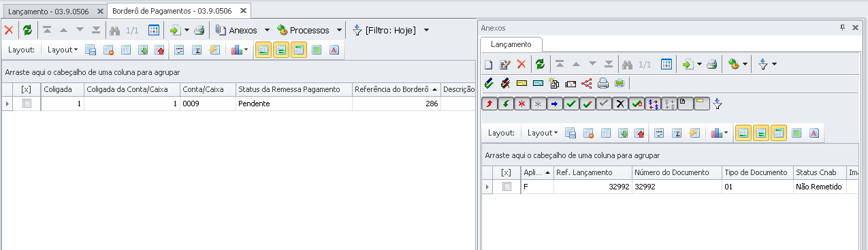Viewport: 868px width, 250px height.
Task: Open chart dropdown in Borderô layout toolbar
Action: coord(246,50)
